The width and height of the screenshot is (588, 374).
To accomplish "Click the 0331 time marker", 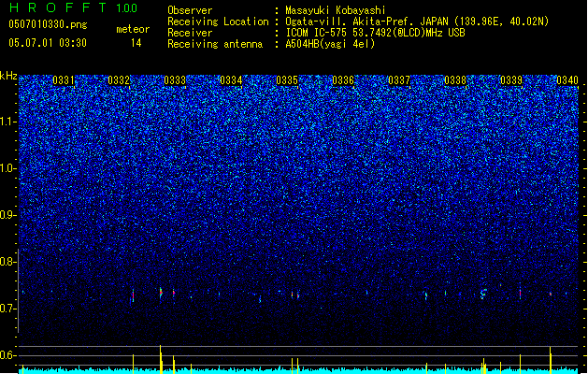I will [x=64, y=80].
